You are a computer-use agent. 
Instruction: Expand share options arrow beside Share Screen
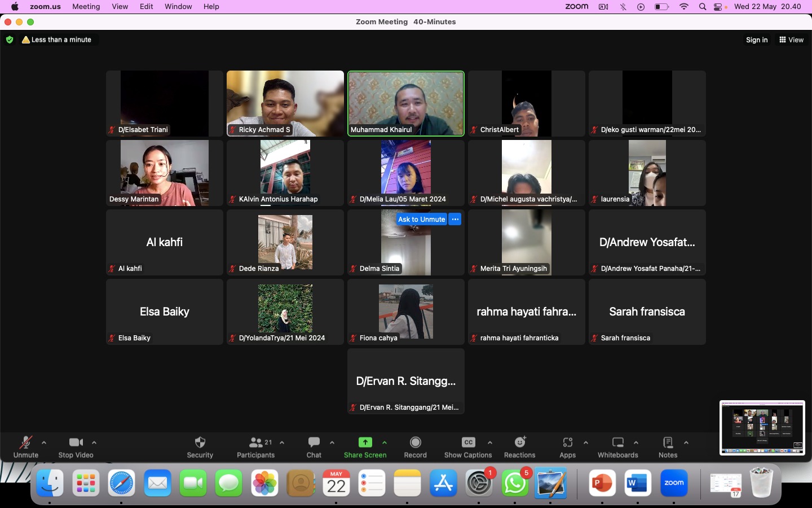[385, 443]
